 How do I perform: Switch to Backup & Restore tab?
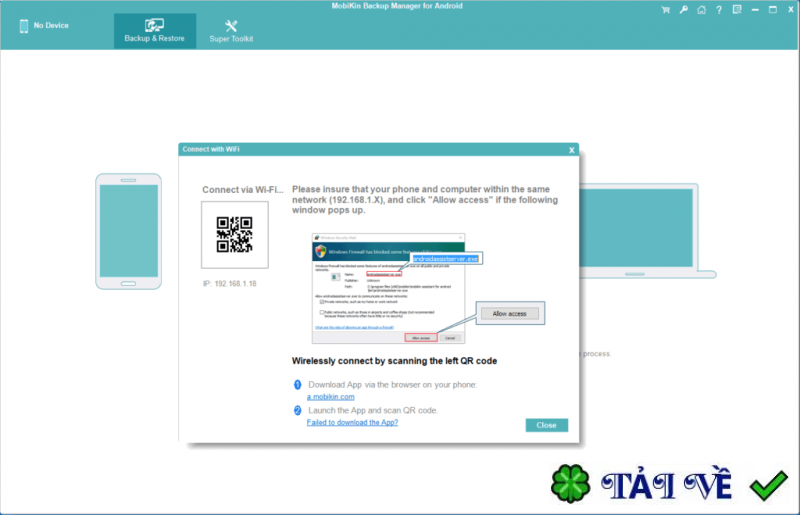tap(155, 31)
